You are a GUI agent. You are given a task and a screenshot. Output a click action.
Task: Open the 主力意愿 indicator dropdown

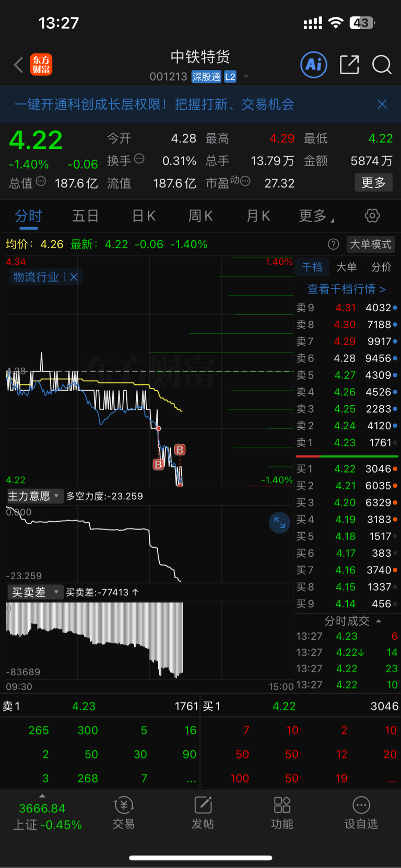[x=35, y=496]
